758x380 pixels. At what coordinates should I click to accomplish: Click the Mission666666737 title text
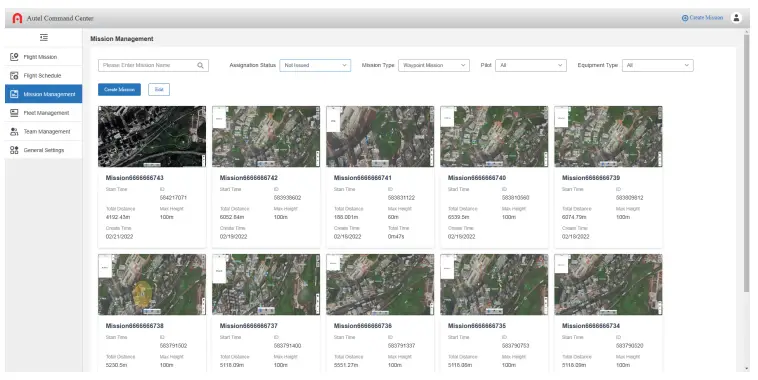248,326
